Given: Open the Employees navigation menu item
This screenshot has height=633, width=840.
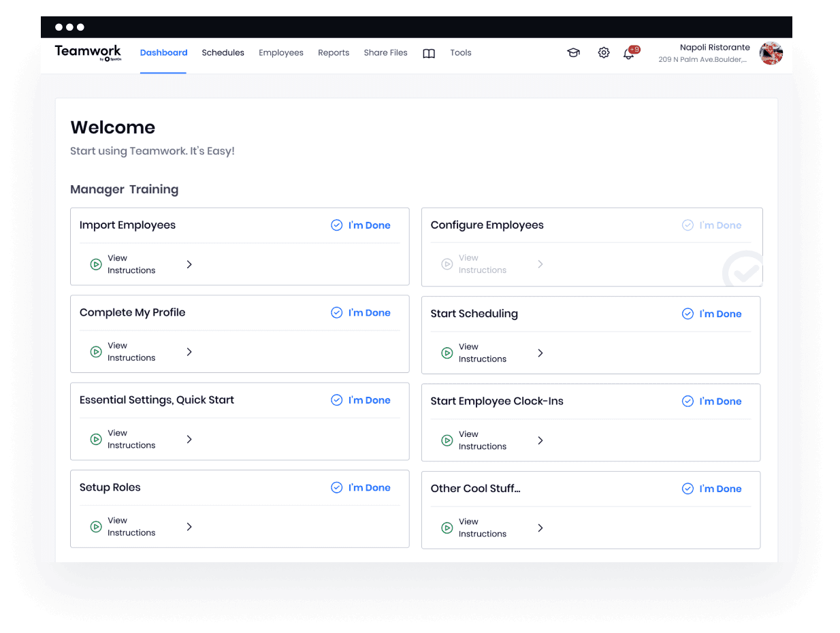Looking at the screenshot, I should (x=280, y=52).
